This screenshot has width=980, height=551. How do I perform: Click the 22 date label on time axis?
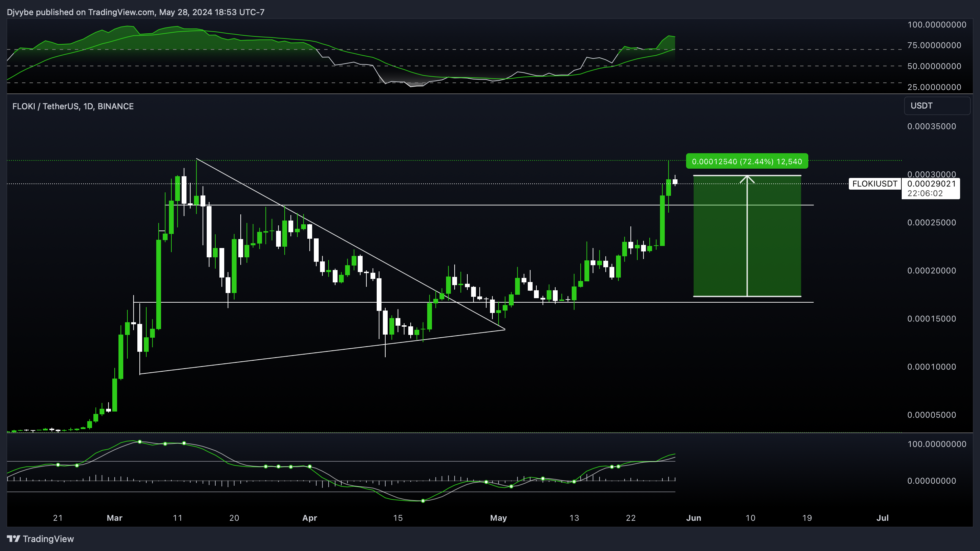(631, 518)
